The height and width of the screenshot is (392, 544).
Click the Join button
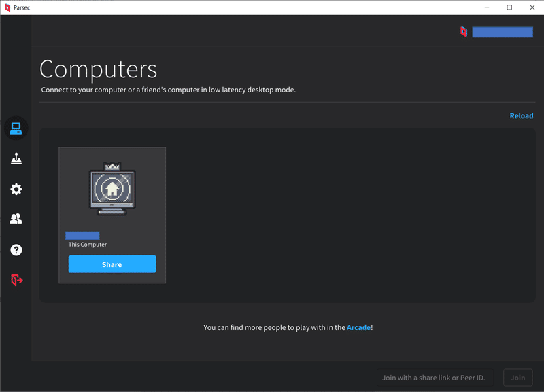coord(517,378)
